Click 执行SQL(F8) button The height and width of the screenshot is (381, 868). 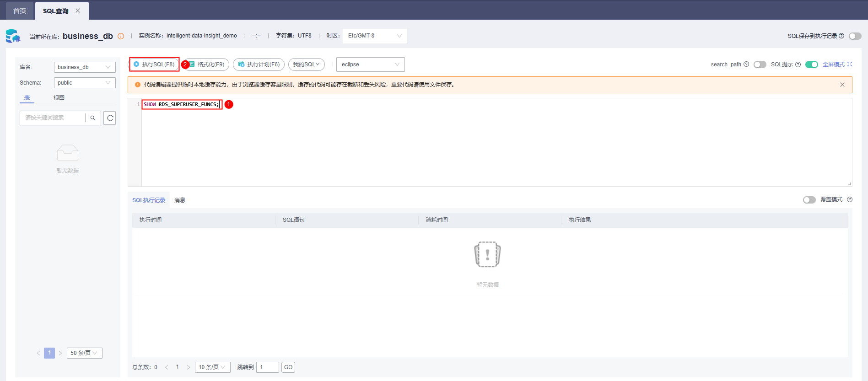154,64
